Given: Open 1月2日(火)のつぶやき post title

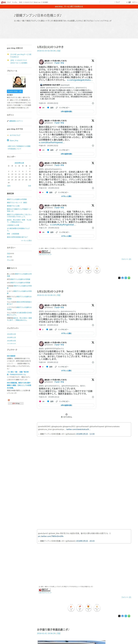Looking at the screenshot, I should [50, 47].
